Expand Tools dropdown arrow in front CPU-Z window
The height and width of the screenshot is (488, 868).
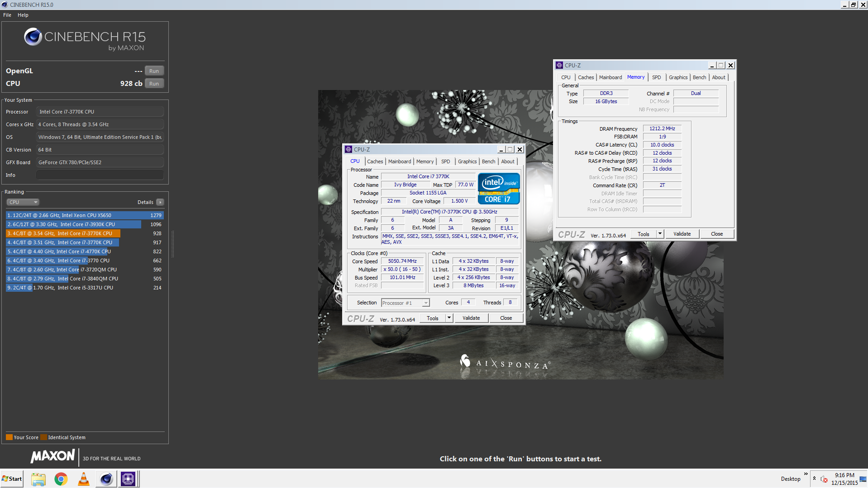pos(449,318)
